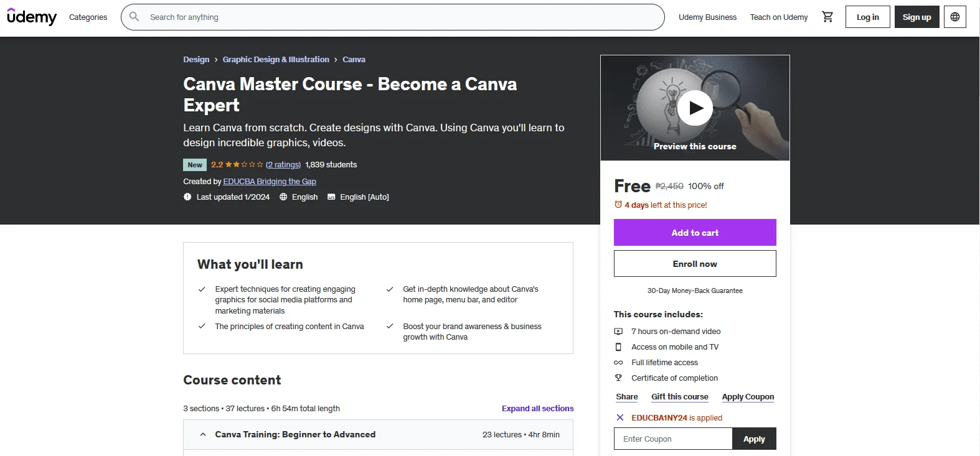Click 23 lectures • 4hr 8min text
The image size is (980, 456).
(521, 435)
